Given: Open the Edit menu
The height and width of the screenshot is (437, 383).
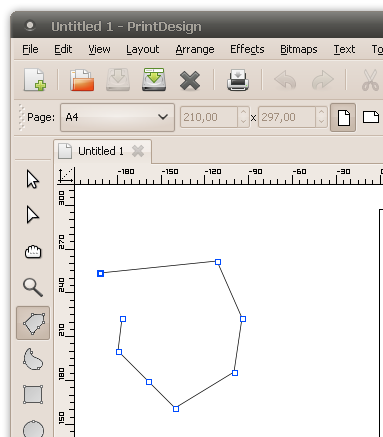Looking at the screenshot, I should click(63, 49).
